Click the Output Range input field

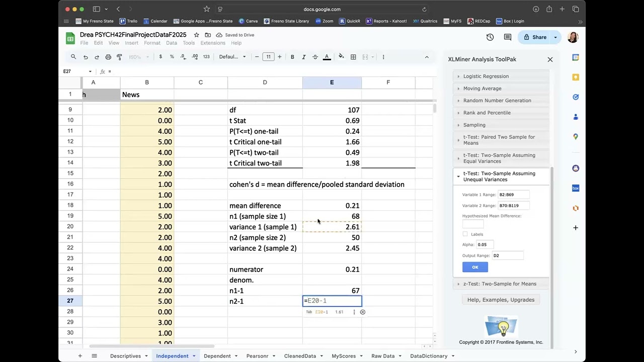508,255
